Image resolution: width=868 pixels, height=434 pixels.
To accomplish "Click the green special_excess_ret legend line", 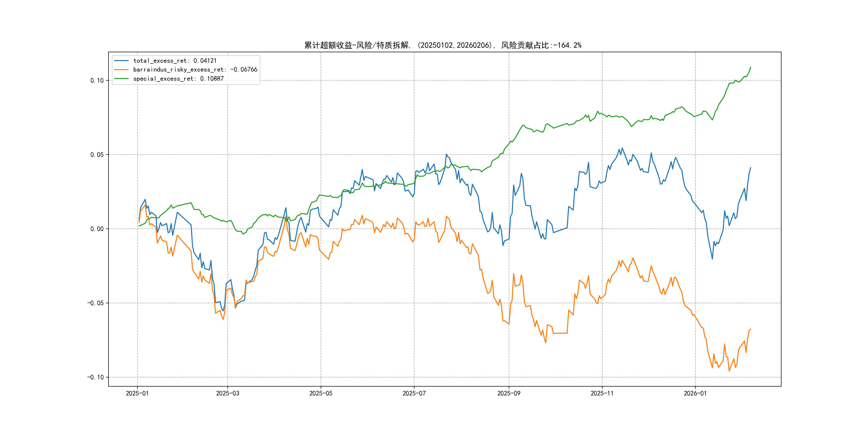I will click(x=121, y=78).
